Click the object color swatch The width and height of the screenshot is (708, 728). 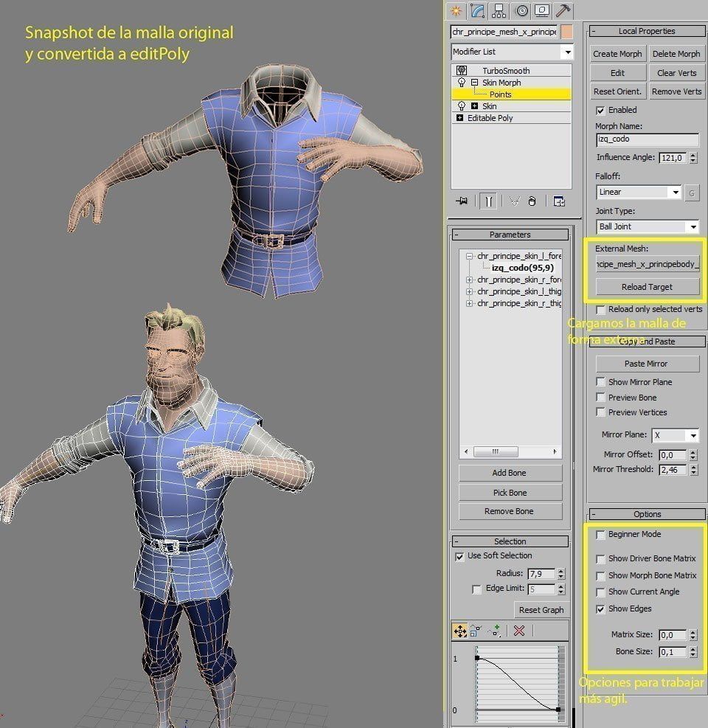point(567,32)
